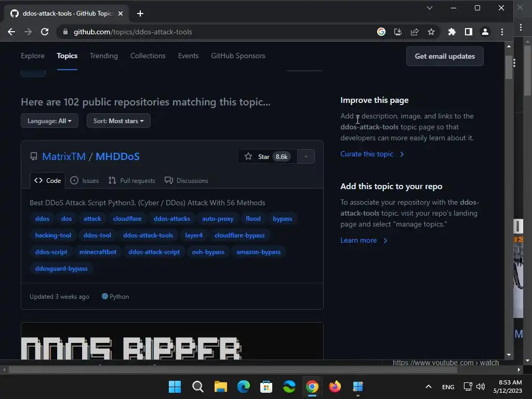Select the amazon-bypass topic tag
This screenshot has width=532, height=399.
[x=259, y=252]
